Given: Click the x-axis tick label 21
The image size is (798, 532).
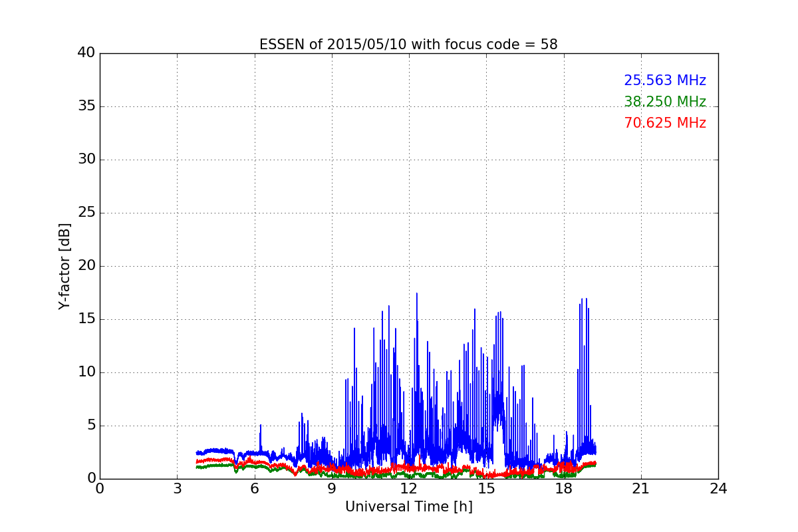Looking at the screenshot, I should (x=641, y=489).
